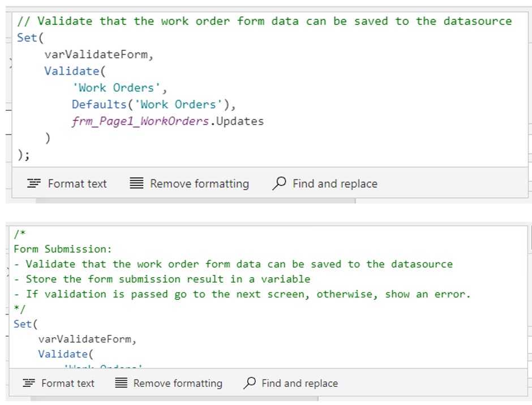Image resolution: width=532 pixels, height=405 pixels.
Task: Click the closing ');' line in top editor
Action: [23, 155]
